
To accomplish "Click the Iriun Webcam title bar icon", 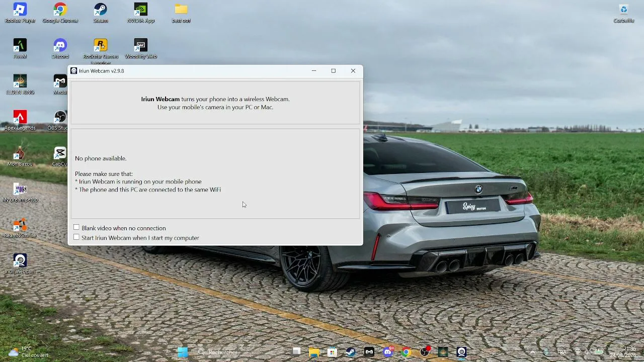I will tap(74, 71).
